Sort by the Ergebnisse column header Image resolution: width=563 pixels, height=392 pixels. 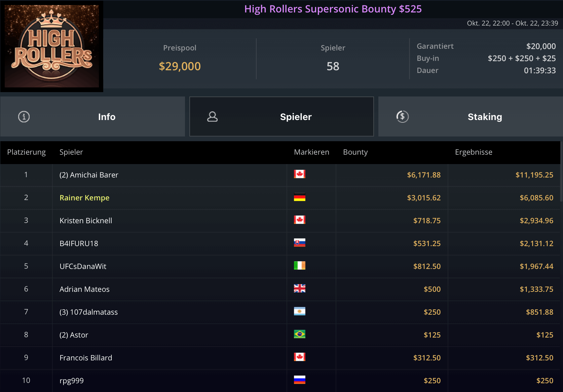tap(474, 152)
